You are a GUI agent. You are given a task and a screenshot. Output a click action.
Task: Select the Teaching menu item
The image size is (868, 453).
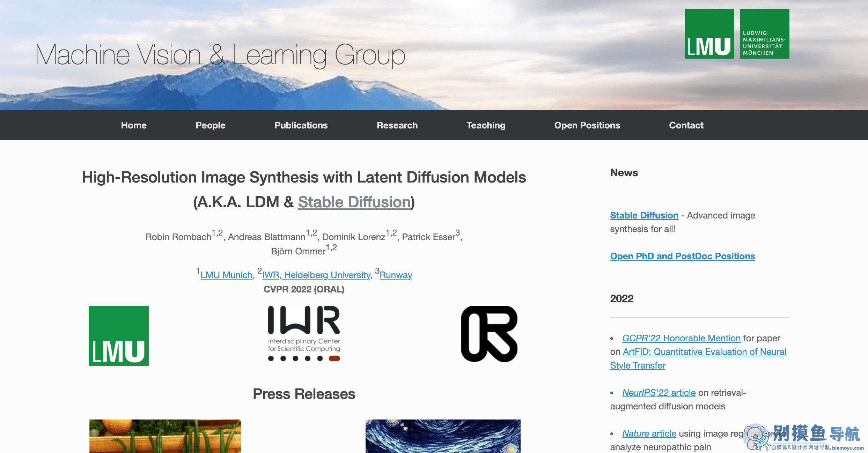coord(486,125)
